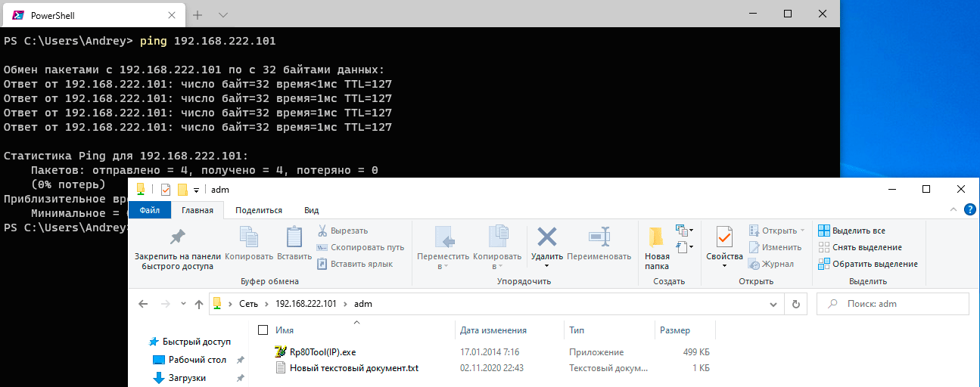Click the Загрузки download arrow icon
980x387 pixels.
(159, 377)
